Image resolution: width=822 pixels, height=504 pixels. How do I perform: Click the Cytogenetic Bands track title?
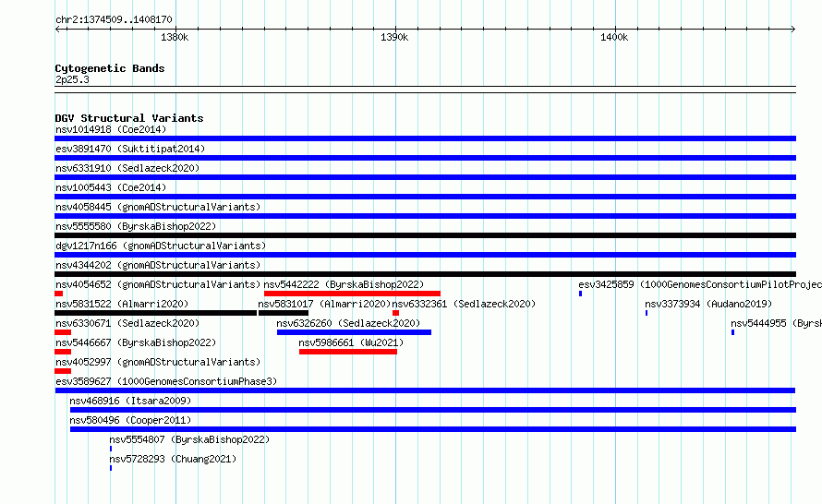point(110,68)
